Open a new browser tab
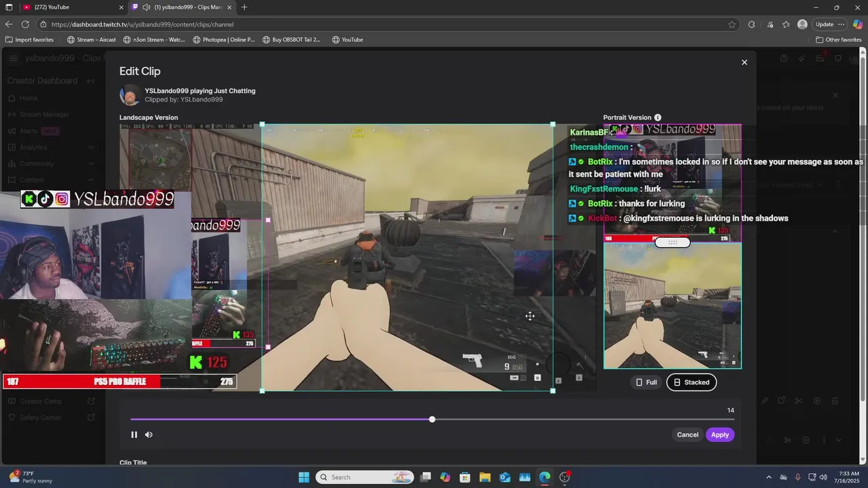 point(244,7)
